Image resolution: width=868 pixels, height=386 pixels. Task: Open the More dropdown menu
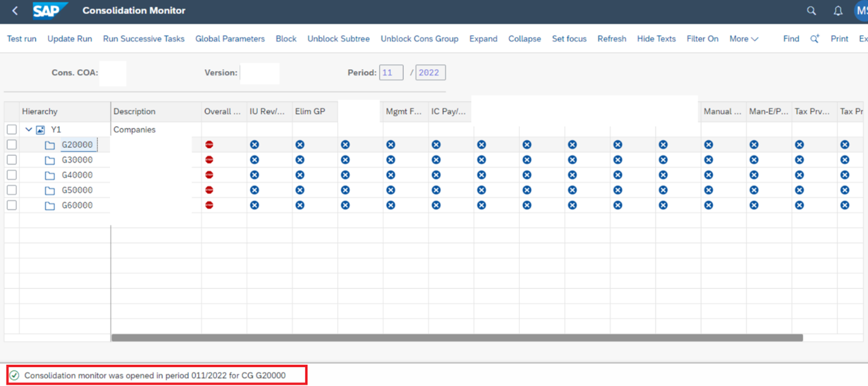(743, 39)
